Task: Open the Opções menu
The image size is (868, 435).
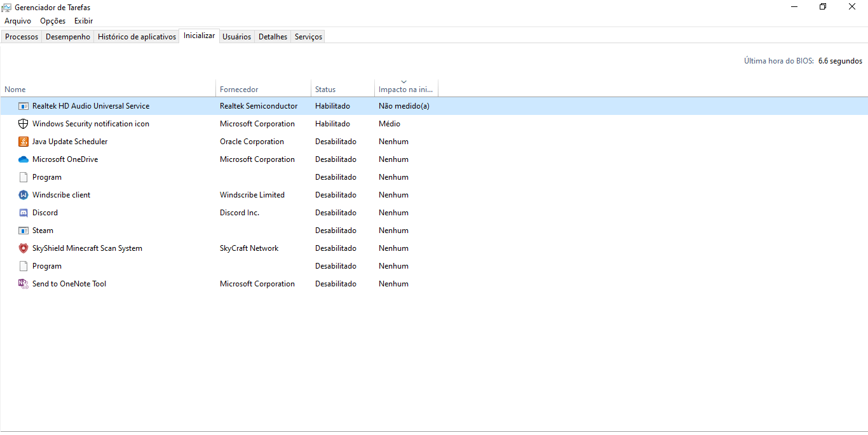Action: coord(53,21)
